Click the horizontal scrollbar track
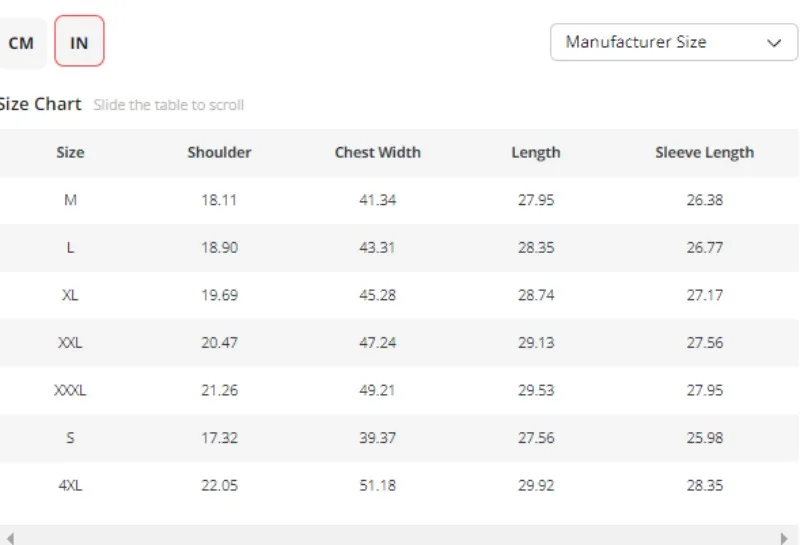Screen dimensions: 800x545 (400, 537)
